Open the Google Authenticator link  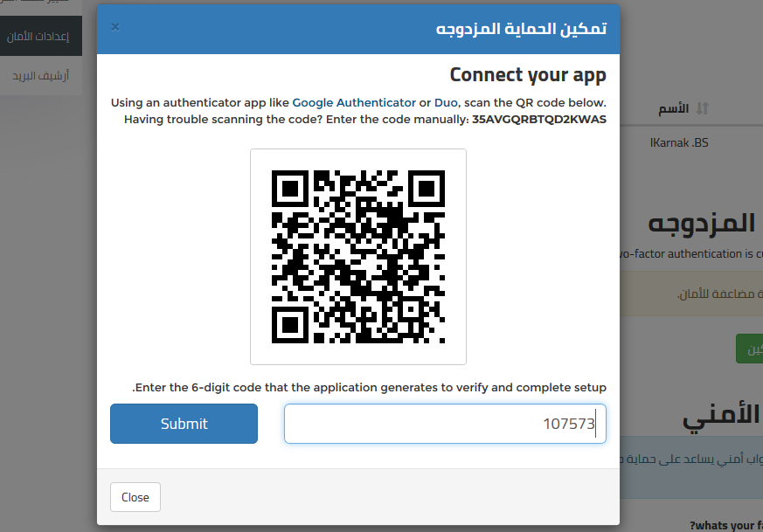coord(354,102)
